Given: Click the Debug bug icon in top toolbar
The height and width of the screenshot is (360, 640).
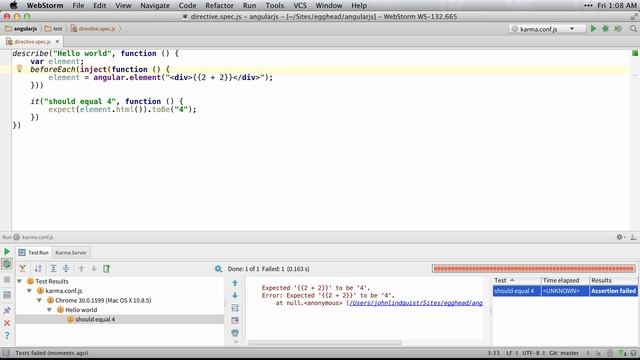Looking at the screenshot, I should (x=605, y=29).
